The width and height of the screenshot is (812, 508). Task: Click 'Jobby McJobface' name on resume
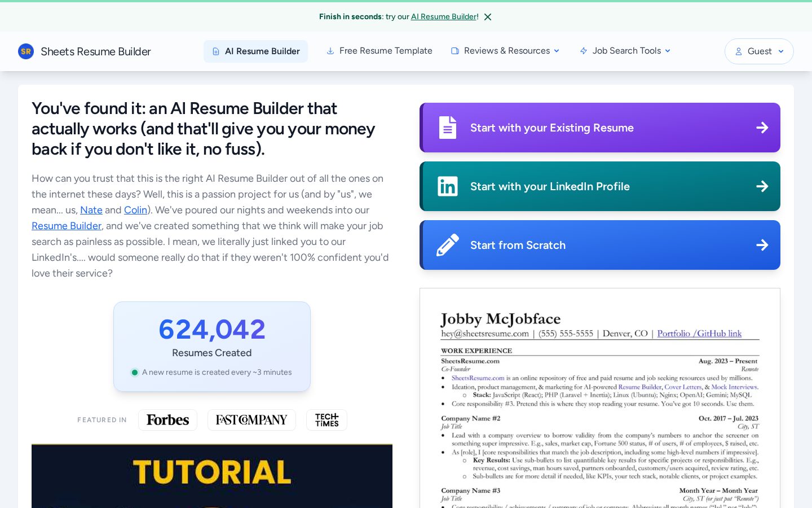pyautogui.click(x=501, y=319)
